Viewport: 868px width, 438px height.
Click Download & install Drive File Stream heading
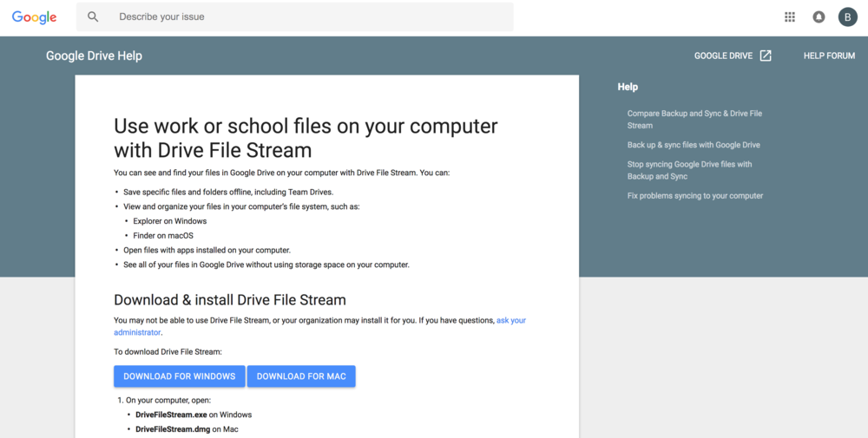click(230, 300)
